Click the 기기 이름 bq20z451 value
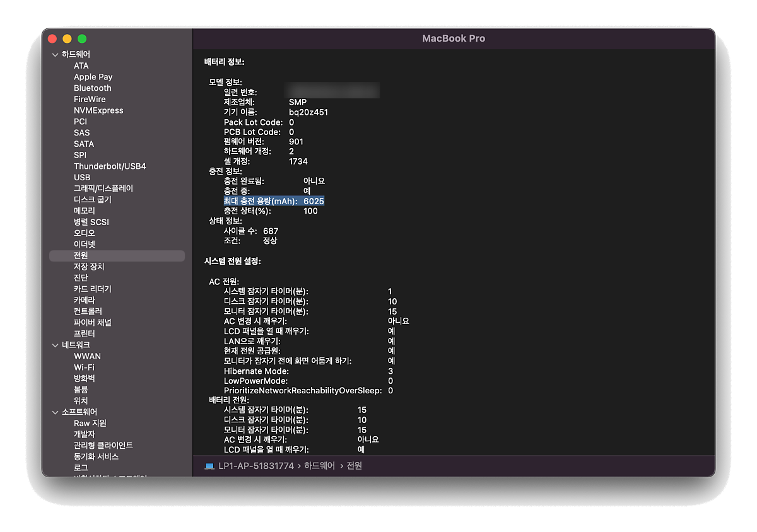This screenshot has height=532, width=757. [x=308, y=112]
